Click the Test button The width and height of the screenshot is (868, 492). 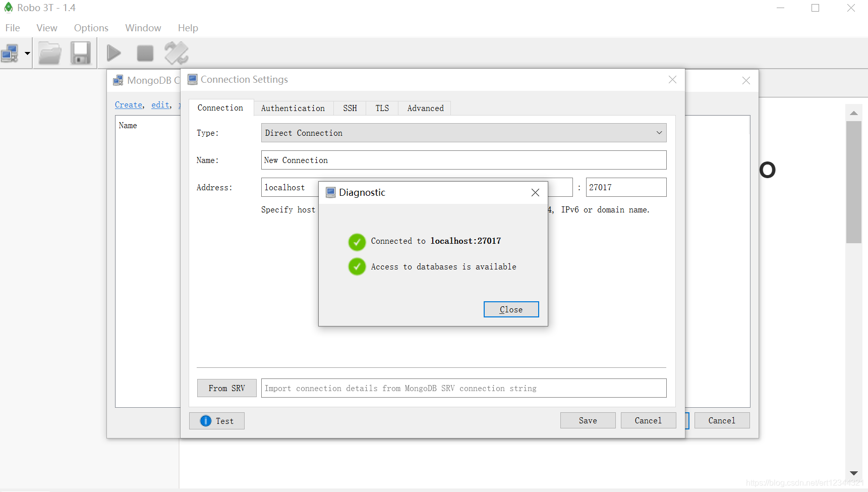tap(217, 421)
